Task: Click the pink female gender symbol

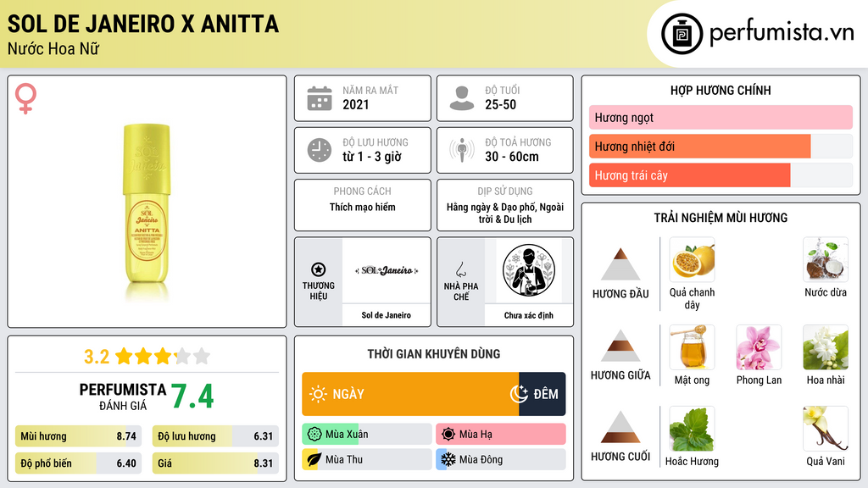Action: [25, 98]
